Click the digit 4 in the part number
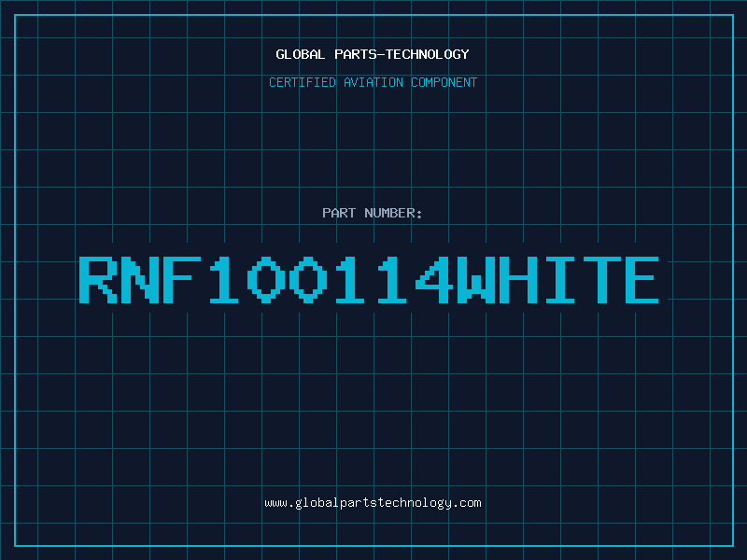Screen dimensions: 747x560 point(431,280)
